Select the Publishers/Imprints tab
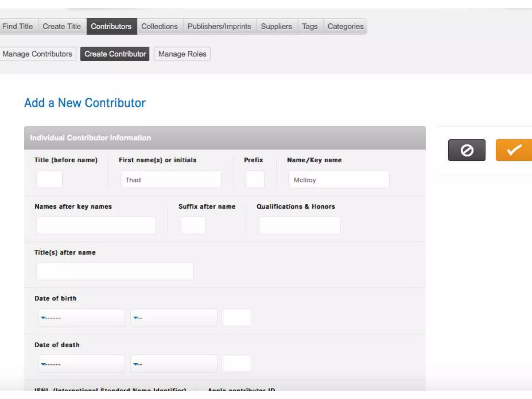The width and height of the screenshot is (532, 399). tap(219, 26)
